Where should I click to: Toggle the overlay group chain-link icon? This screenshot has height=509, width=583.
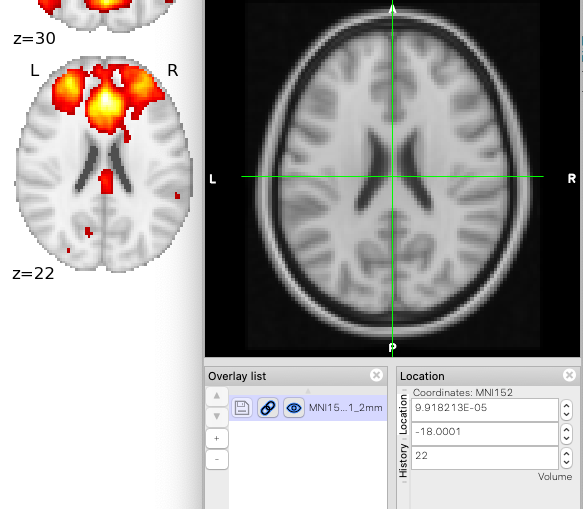(x=268, y=407)
